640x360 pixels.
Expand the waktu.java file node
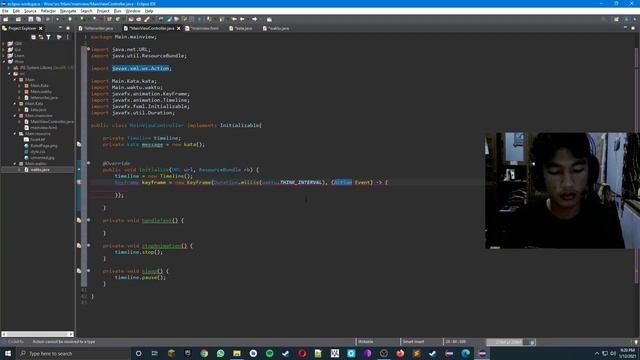[20, 169]
